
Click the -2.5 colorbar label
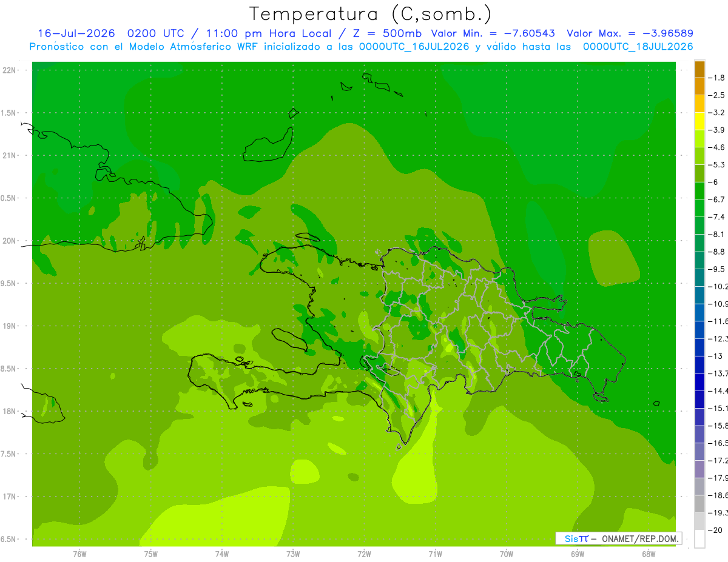[x=717, y=95]
